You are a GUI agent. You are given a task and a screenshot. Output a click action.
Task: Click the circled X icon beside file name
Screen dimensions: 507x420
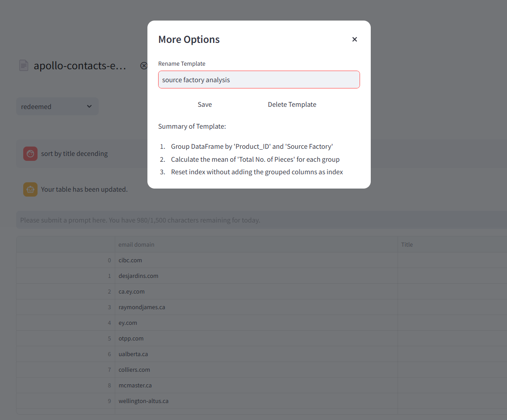coord(143,66)
